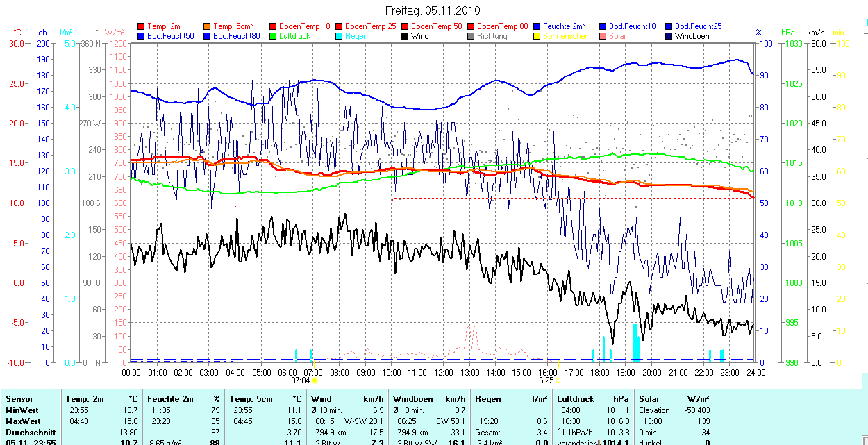Image resolution: width=868 pixels, height=445 pixels.
Task: Click the red Temp. 2m legend swatch
Action: point(142,26)
